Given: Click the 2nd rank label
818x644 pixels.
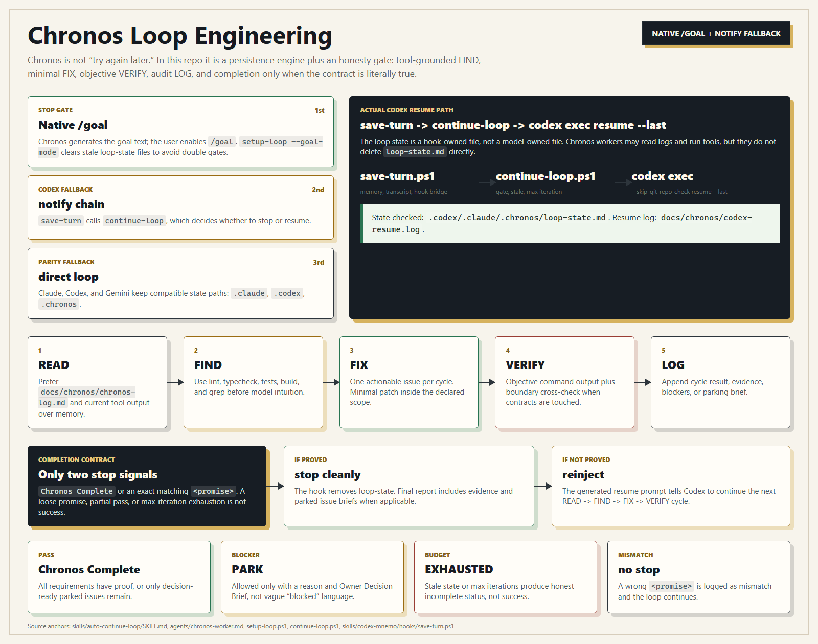Looking at the screenshot, I should pos(318,190).
